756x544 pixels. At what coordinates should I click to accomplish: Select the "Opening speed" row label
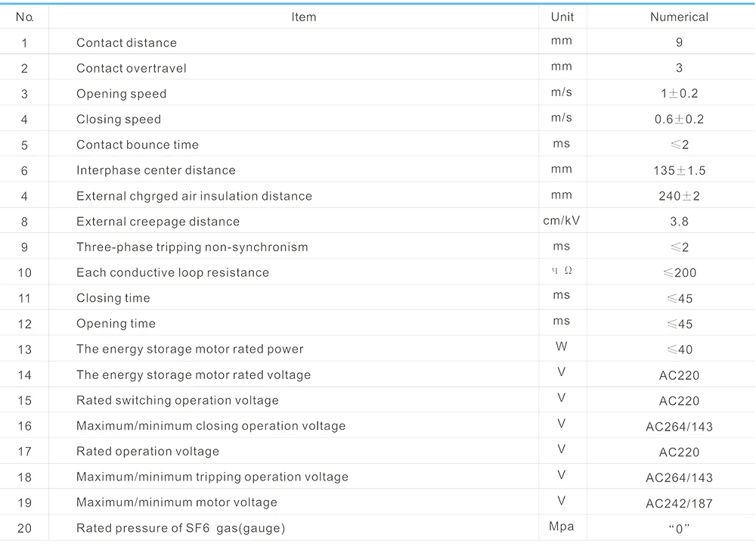click(x=121, y=94)
